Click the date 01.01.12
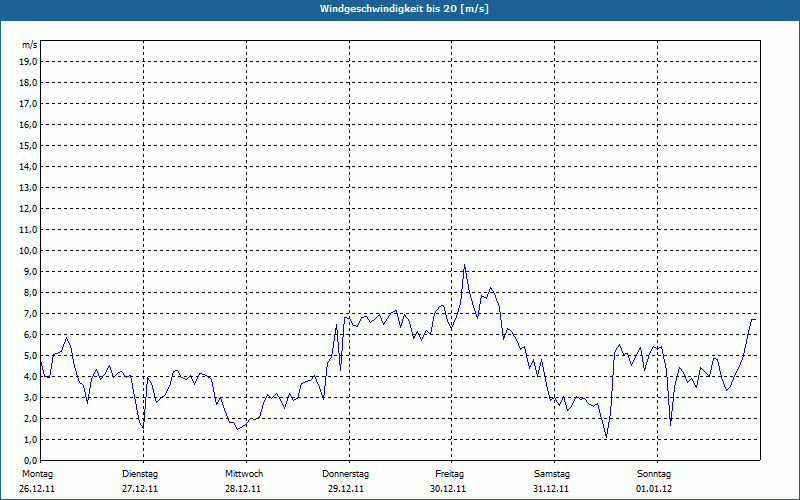This screenshot has height=500, width=800. [x=654, y=489]
